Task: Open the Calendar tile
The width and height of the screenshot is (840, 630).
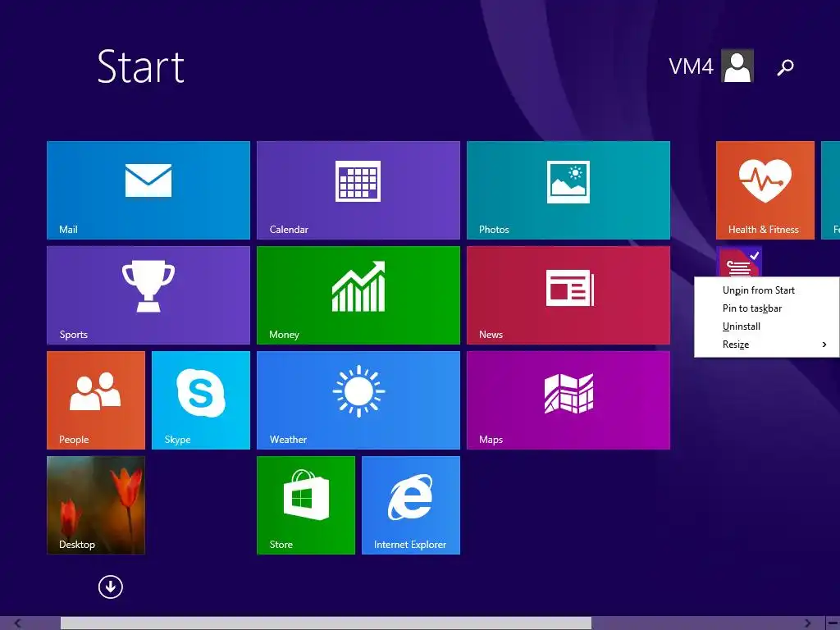Action: [x=358, y=190]
